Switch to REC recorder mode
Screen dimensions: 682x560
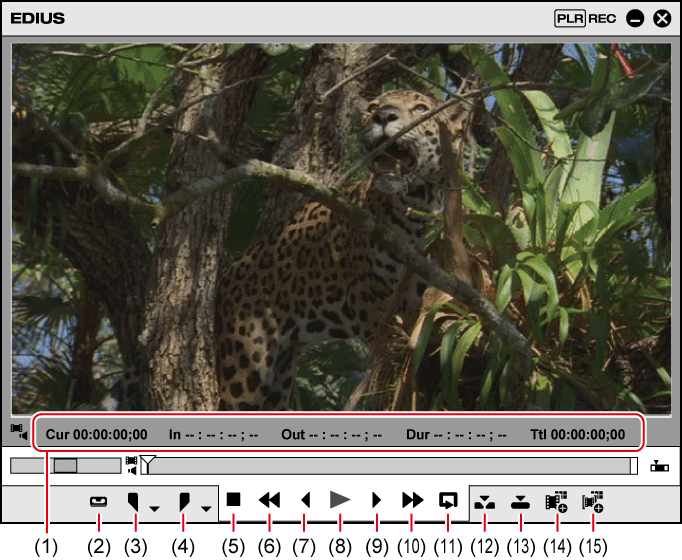pos(602,18)
